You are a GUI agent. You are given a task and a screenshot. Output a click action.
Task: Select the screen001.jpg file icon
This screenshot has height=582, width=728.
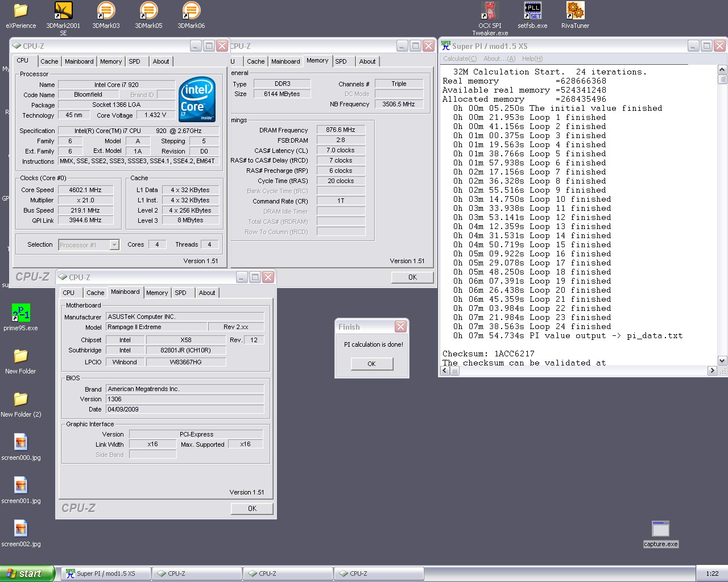20,490
